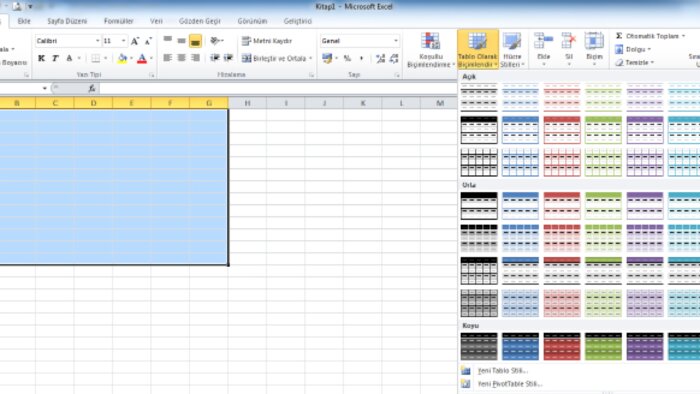Pick the black table style under Koyu
The width and height of the screenshot is (700, 394).
pos(479,346)
